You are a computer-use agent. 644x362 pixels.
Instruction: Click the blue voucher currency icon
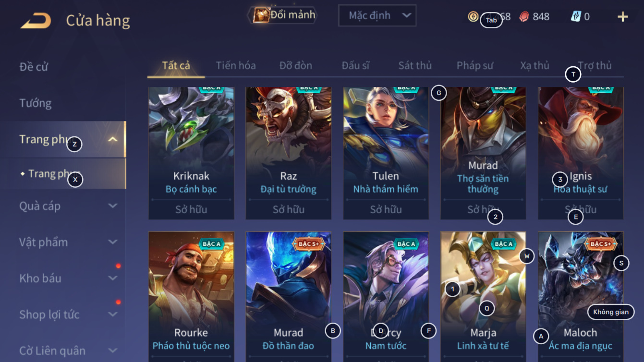point(576,16)
